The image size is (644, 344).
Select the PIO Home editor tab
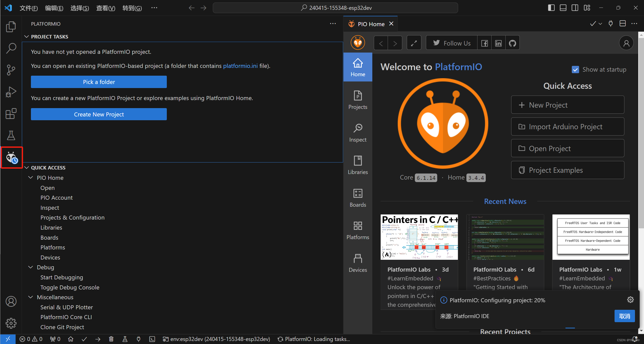pos(371,24)
